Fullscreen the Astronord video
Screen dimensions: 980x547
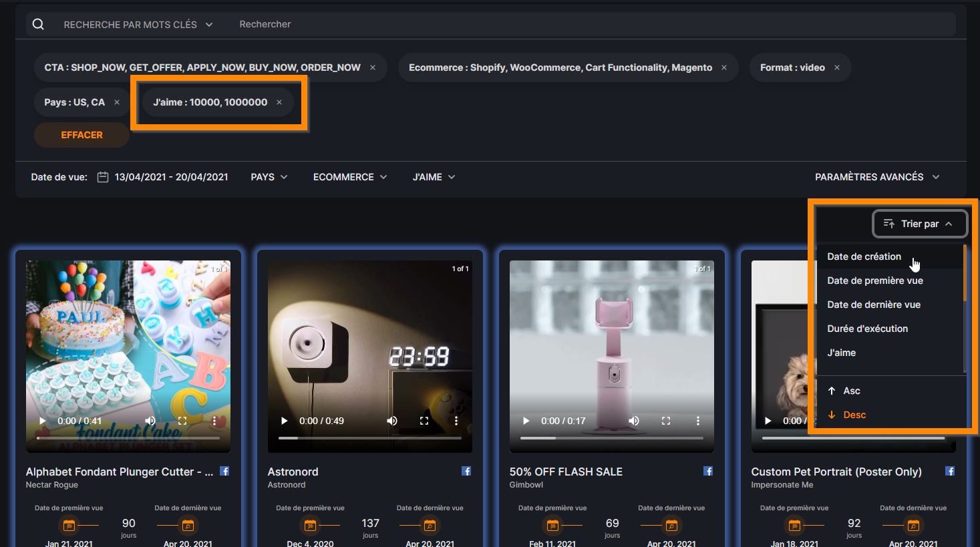[424, 421]
